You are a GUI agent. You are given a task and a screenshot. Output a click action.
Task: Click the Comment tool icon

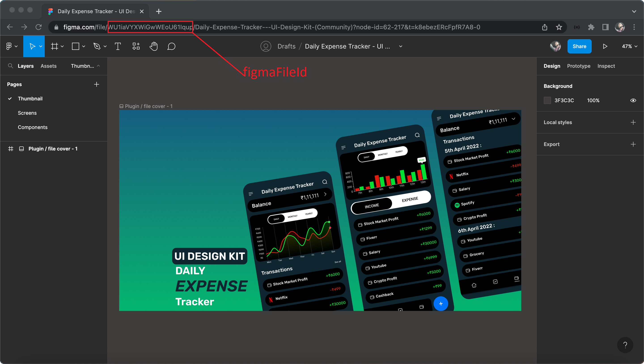(x=171, y=46)
